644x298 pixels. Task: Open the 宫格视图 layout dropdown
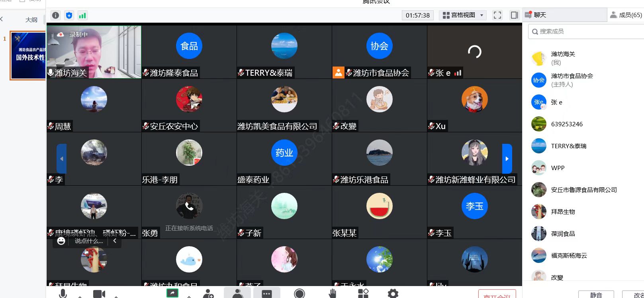click(x=463, y=15)
